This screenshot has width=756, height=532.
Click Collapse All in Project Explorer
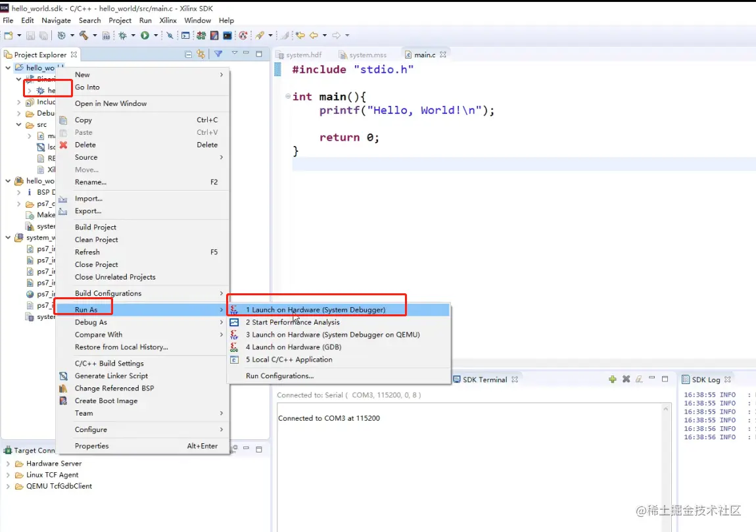189,55
